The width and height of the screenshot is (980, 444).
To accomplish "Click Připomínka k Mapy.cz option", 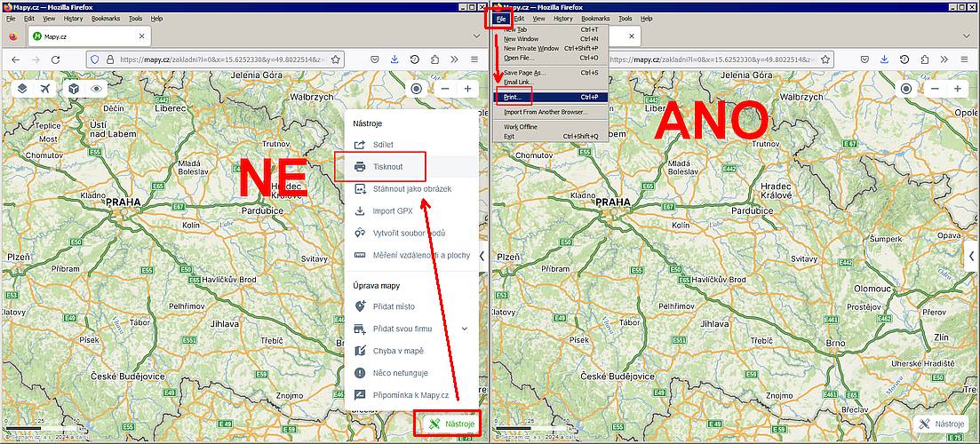I will [411, 394].
